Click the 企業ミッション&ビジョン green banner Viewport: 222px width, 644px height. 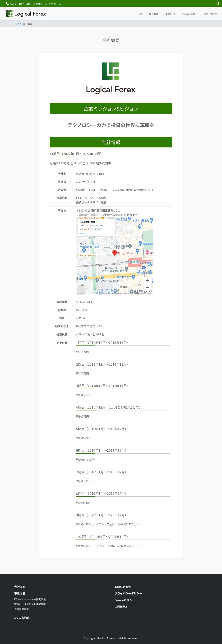111,108
